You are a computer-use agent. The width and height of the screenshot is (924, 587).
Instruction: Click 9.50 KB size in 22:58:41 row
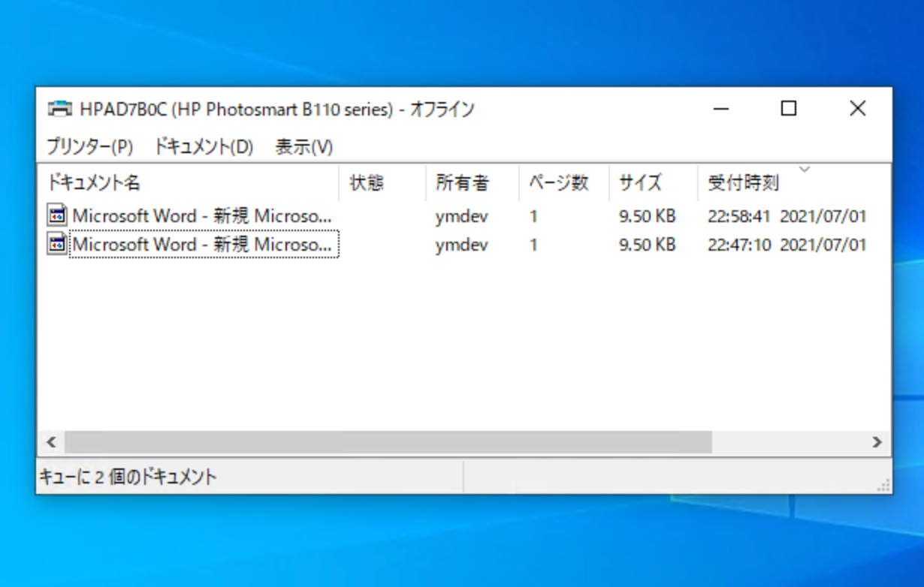648,217
